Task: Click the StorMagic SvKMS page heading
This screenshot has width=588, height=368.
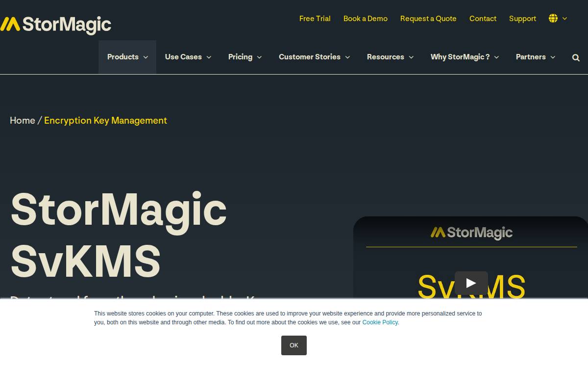Action: [x=119, y=235]
